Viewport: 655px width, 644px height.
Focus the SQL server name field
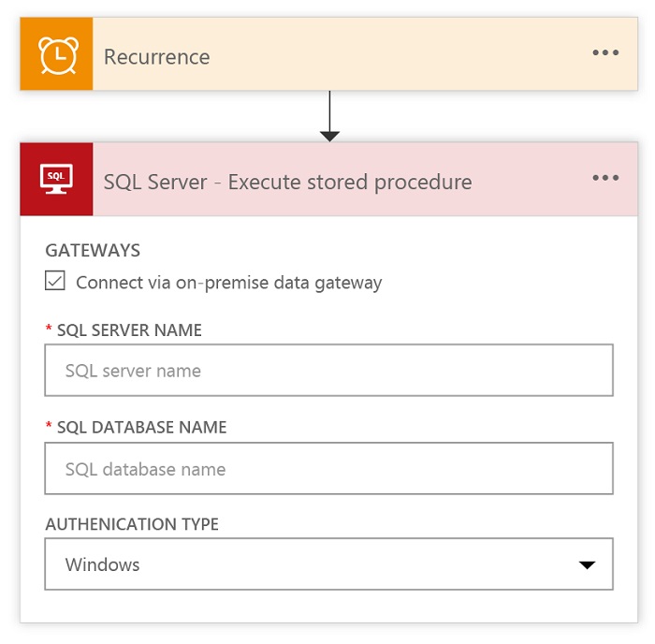pos(328,371)
